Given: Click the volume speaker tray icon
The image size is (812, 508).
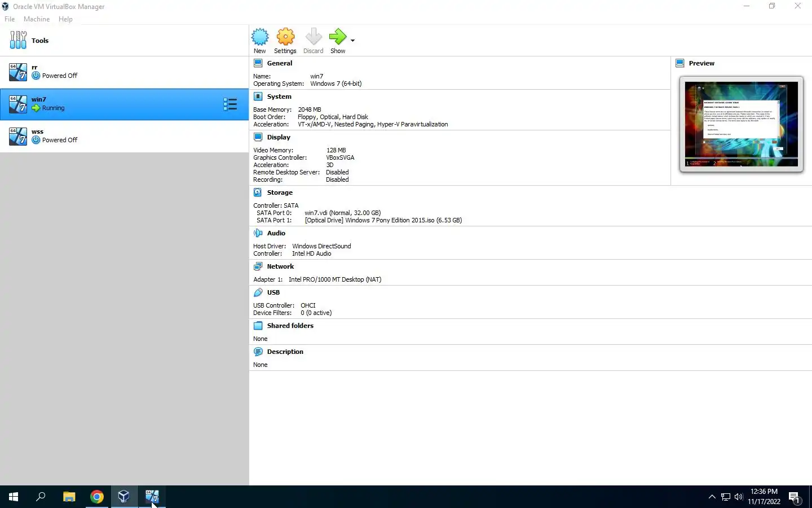Looking at the screenshot, I should (739, 497).
